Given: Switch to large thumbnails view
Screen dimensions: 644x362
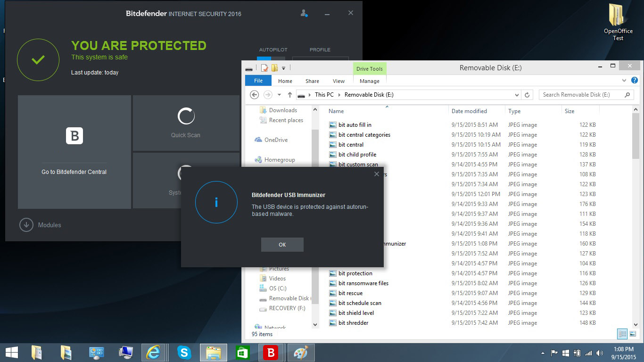Looking at the screenshot, I should click(633, 334).
